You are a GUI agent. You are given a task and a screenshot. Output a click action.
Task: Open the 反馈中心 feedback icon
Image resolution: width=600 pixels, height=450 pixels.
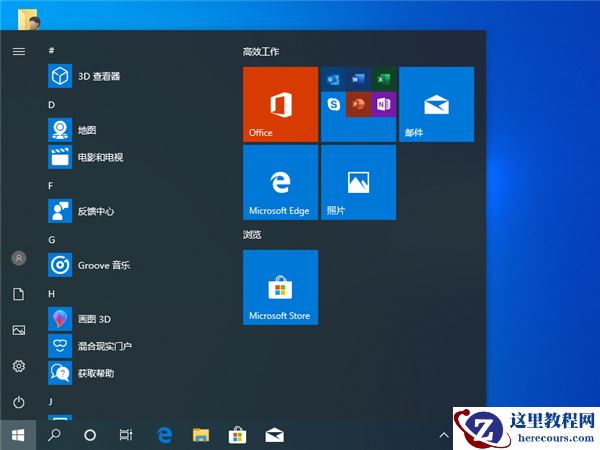tap(60, 211)
